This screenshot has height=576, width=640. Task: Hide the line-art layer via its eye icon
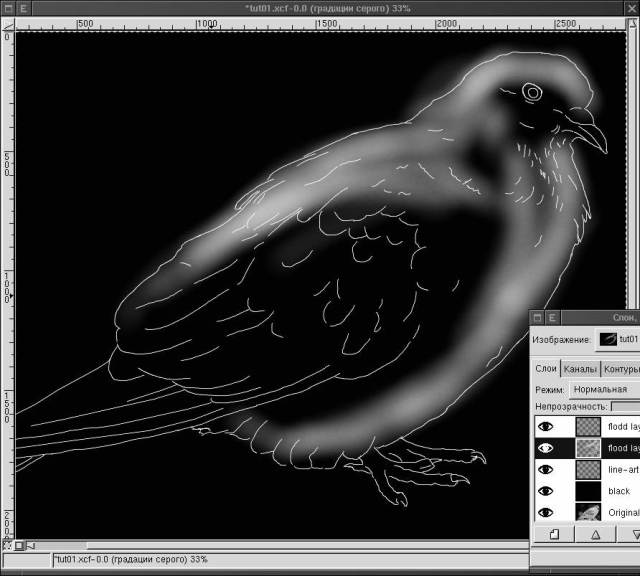pos(545,469)
